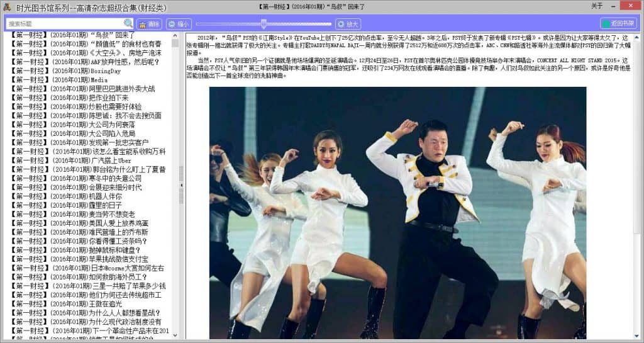This screenshot has width=644, height=343.
Task: Click the 放大 zoom-in button
Action: [x=348, y=24]
